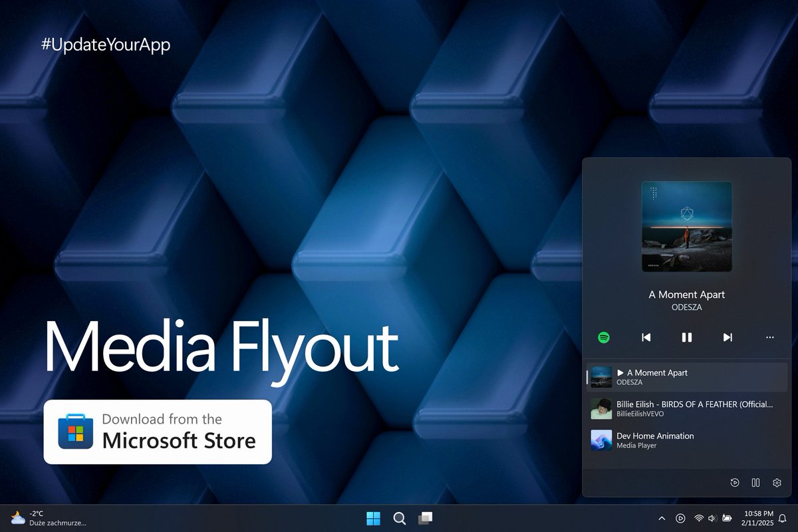The height and width of the screenshot is (532, 798).
Task: Select the A Moment Apart session row
Action: pos(687,377)
